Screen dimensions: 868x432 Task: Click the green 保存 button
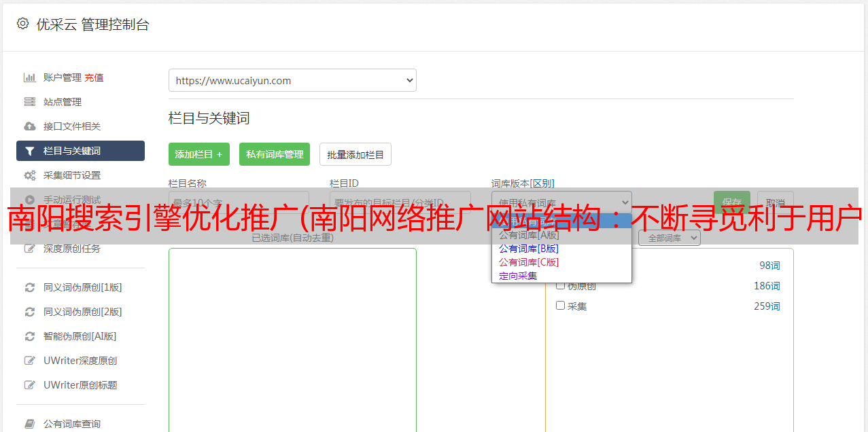pos(732,202)
